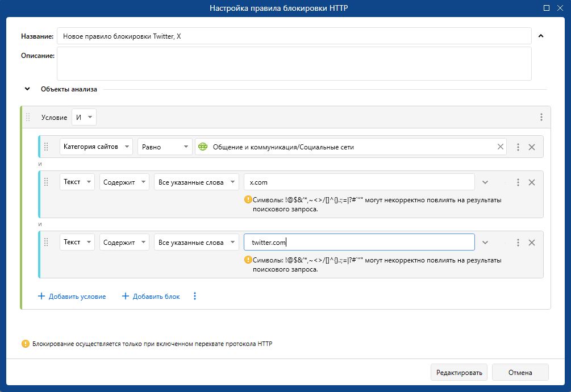
Task: Click the twitter.com text input field
Action: click(x=359, y=242)
